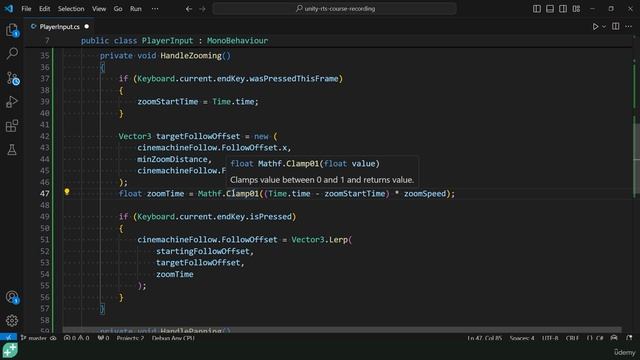Click the sticky header PlayerInput class line
This screenshot has height=360, width=640.
(175, 40)
